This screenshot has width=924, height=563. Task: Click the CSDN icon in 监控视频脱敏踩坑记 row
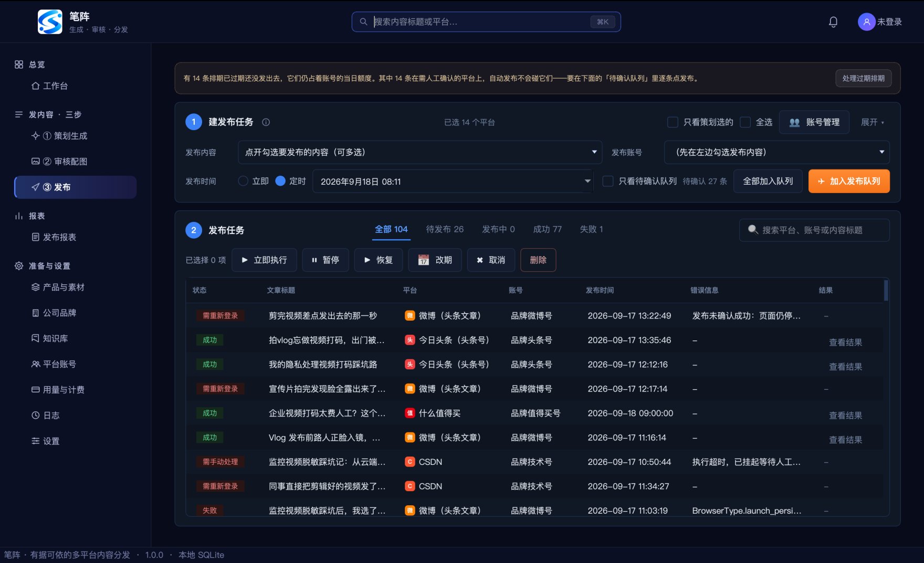[x=409, y=462]
